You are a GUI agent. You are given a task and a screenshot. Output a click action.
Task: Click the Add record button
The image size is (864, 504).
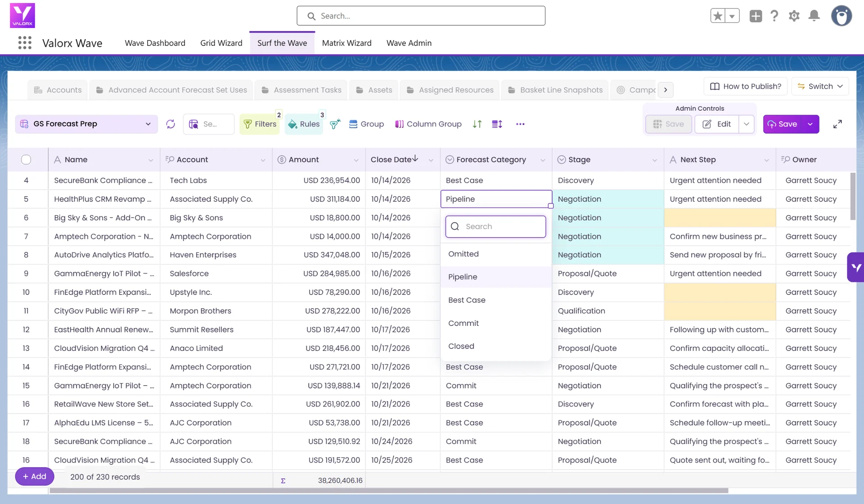[x=35, y=476]
